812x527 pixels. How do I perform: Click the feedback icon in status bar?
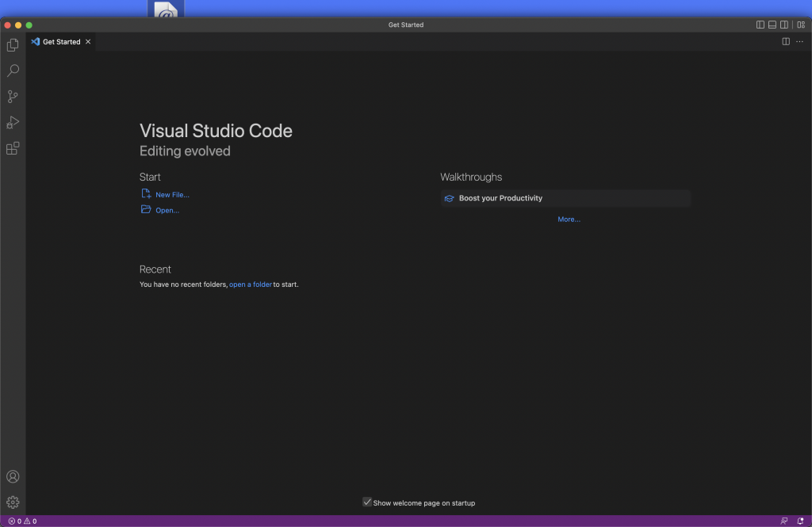click(784, 521)
